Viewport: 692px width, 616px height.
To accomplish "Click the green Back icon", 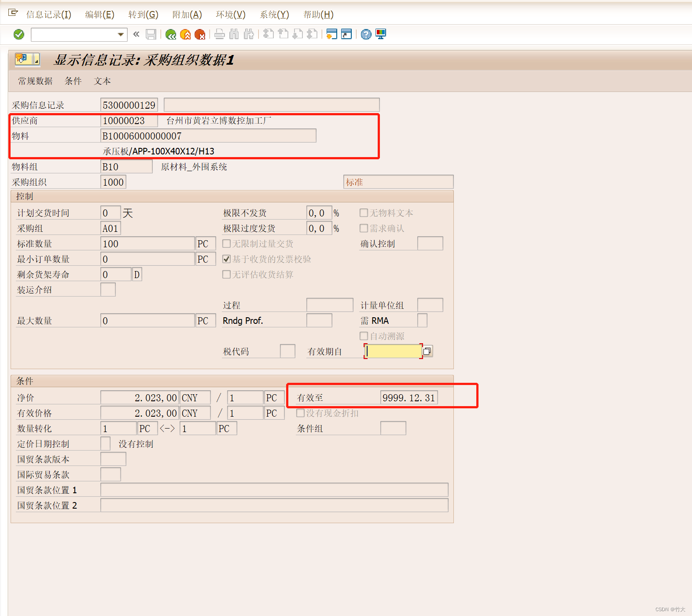I will tap(171, 34).
